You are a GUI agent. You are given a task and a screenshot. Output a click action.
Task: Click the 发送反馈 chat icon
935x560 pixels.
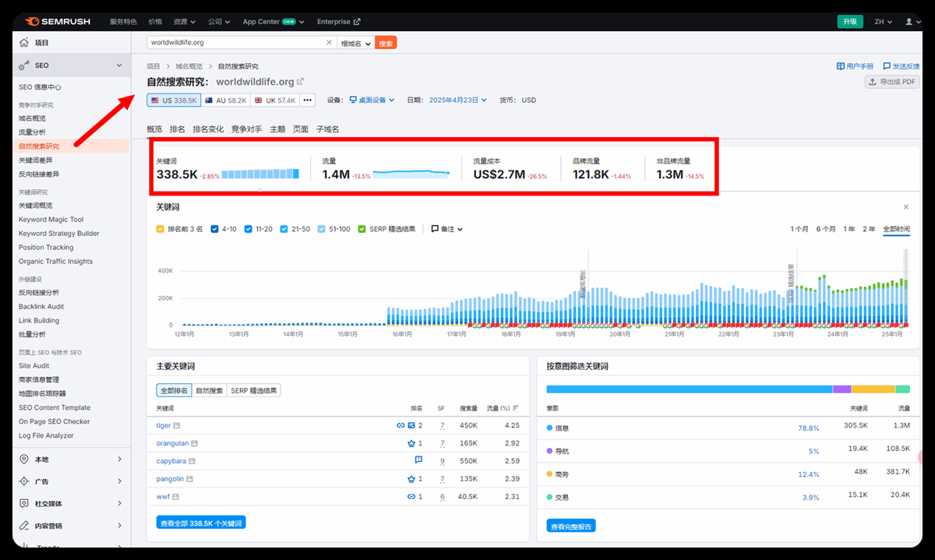coord(887,66)
